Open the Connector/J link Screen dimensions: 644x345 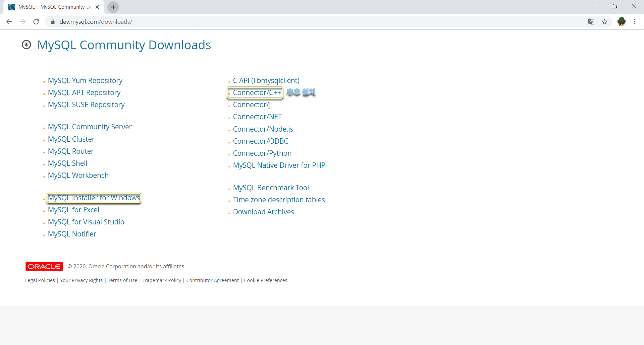pos(252,105)
